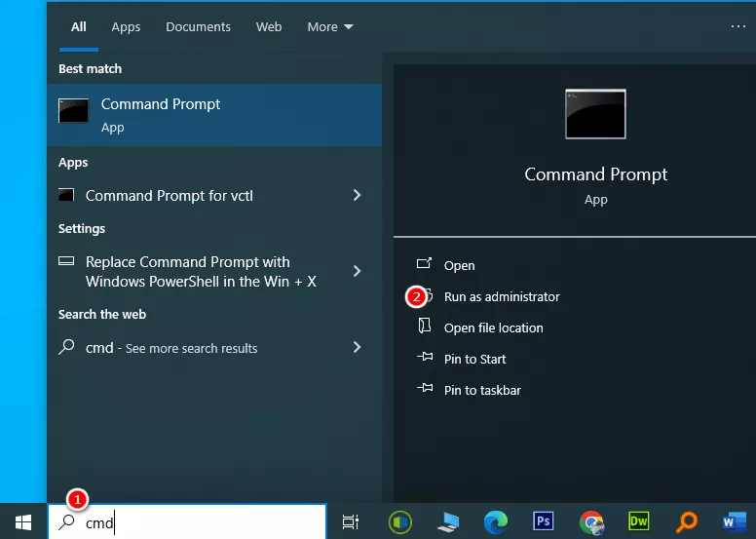Choose Open file location
The width and height of the screenshot is (756, 539).
(493, 327)
